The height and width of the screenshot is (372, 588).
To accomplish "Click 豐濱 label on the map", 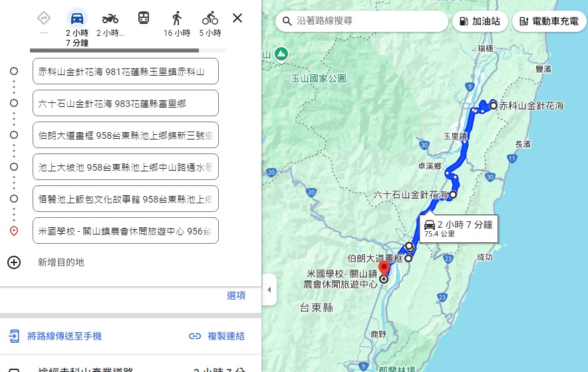I will [543, 69].
